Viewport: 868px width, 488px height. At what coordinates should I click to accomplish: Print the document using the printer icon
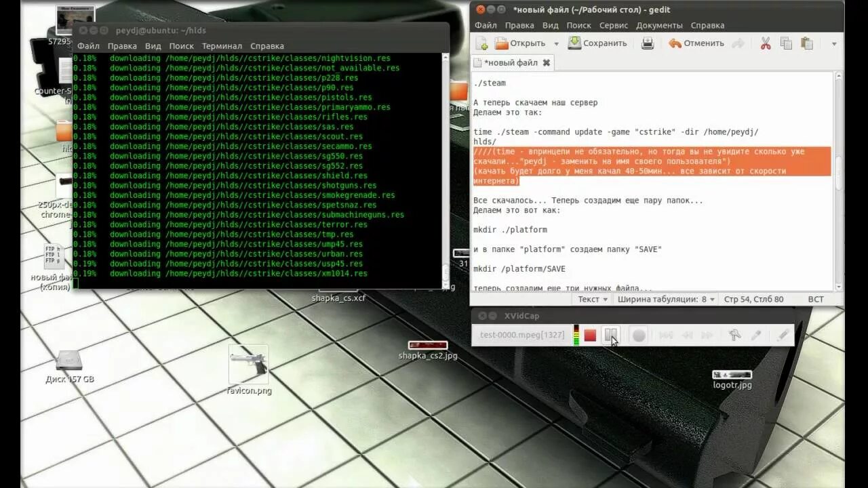click(x=648, y=43)
